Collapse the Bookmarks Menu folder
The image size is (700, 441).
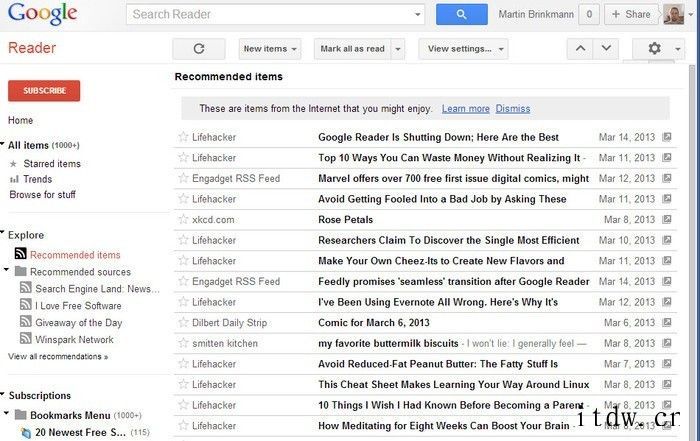[x=6, y=413]
